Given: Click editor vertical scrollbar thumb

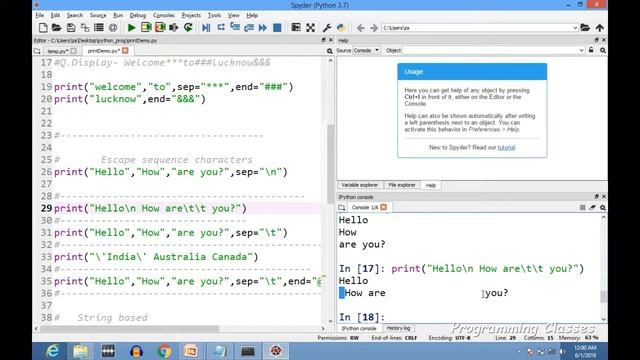Looking at the screenshot, I should pyautogui.click(x=331, y=163).
